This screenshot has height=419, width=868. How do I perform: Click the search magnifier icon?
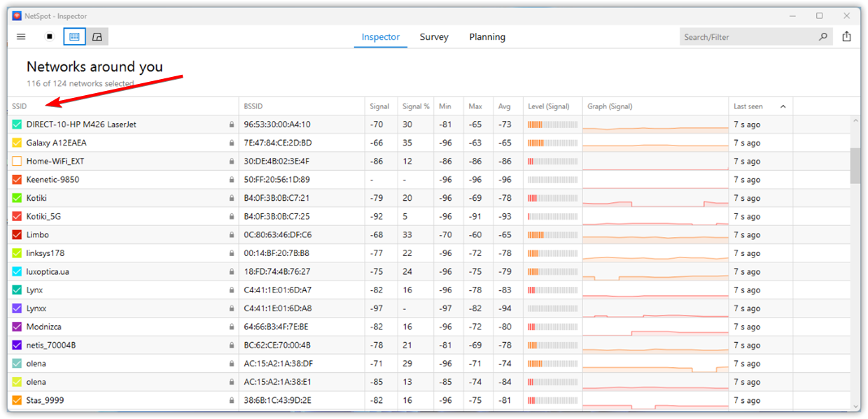click(823, 36)
